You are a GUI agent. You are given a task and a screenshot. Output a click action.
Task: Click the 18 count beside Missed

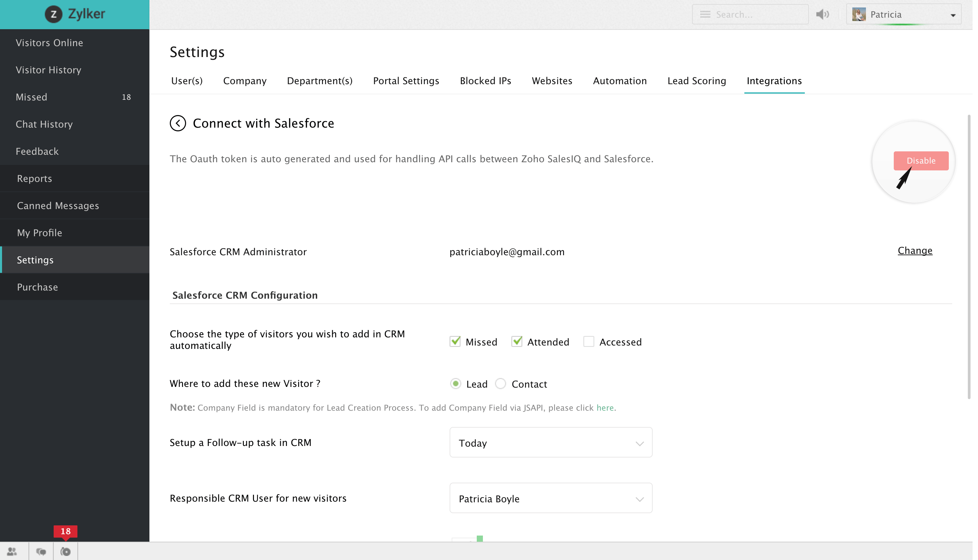[x=127, y=98]
